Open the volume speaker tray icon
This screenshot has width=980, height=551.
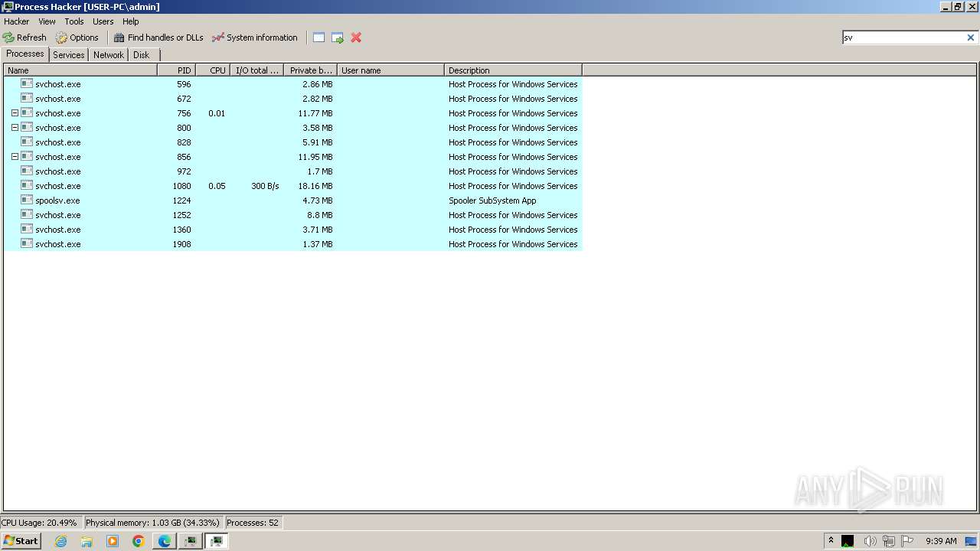(870, 541)
